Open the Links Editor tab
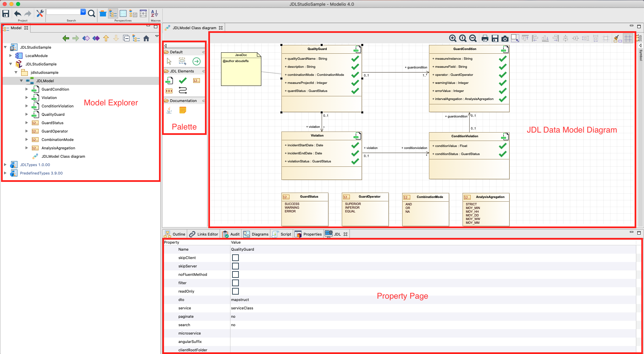This screenshot has width=644, height=354. 204,234
